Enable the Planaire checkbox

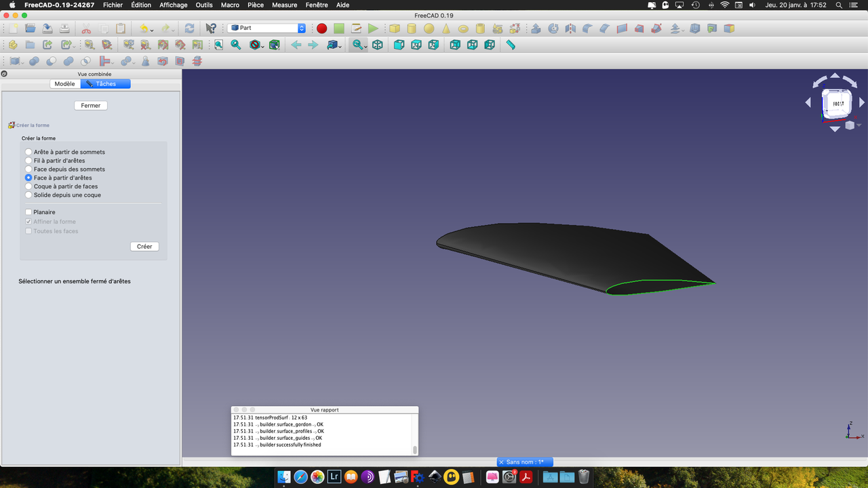(x=28, y=212)
